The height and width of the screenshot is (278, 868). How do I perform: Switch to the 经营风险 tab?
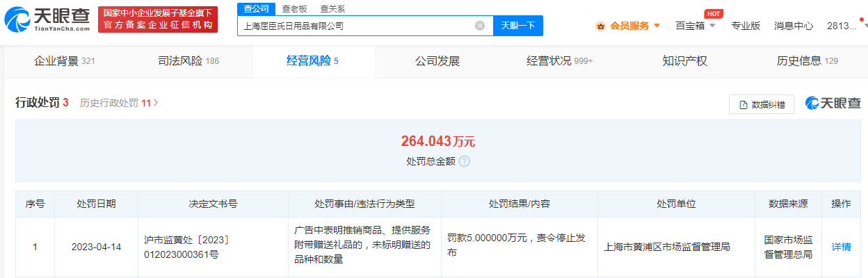(x=312, y=61)
